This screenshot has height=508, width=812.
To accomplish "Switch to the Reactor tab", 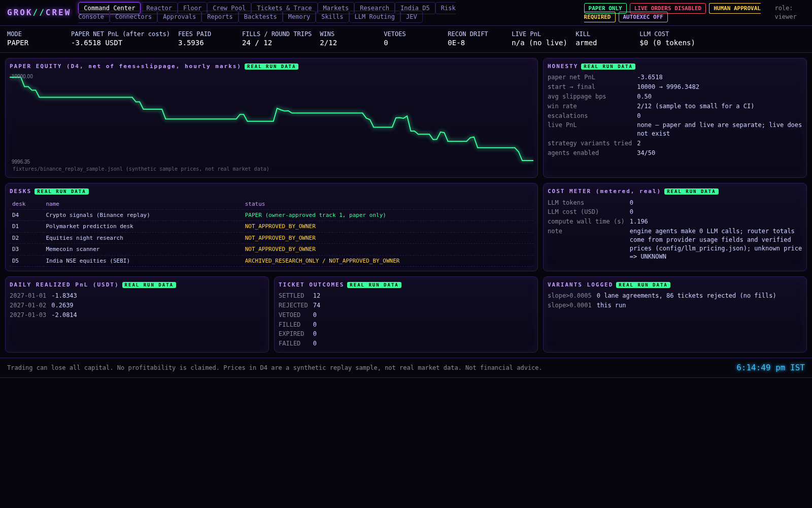I will pos(159,8).
